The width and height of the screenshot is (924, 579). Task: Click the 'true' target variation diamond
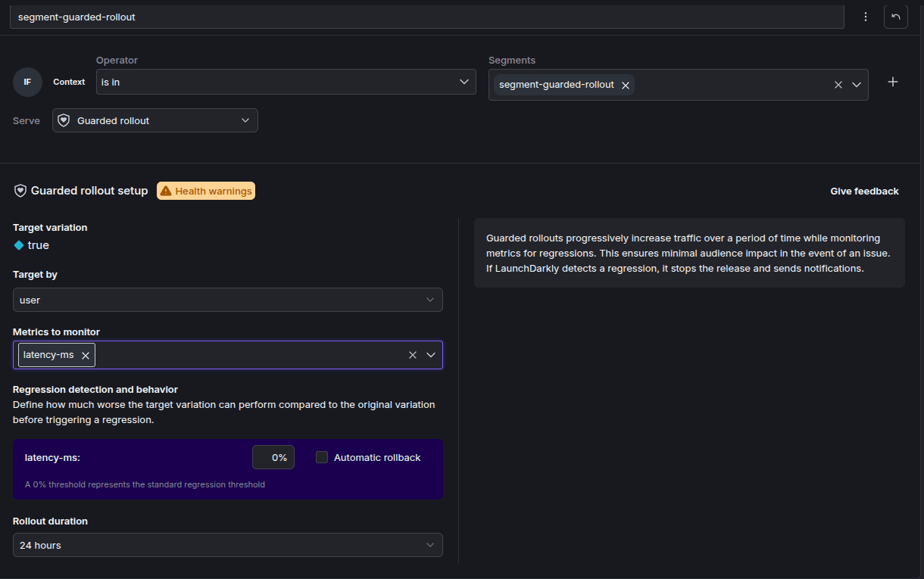click(x=19, y=245)
